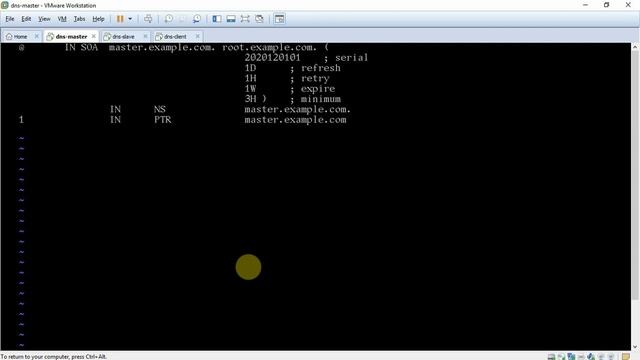
Task: Restore down the VMware Workstation window
Action: (x=607, y=5)
